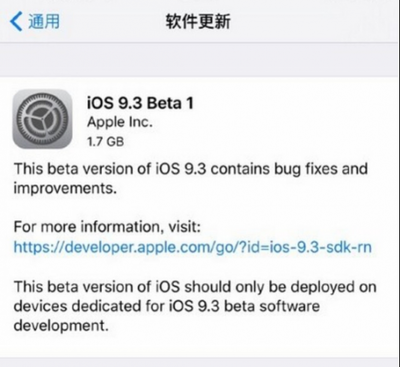Tap the gray strip at the screen bottom
This screenshot has width=400, height=367.
coord(200,362)
